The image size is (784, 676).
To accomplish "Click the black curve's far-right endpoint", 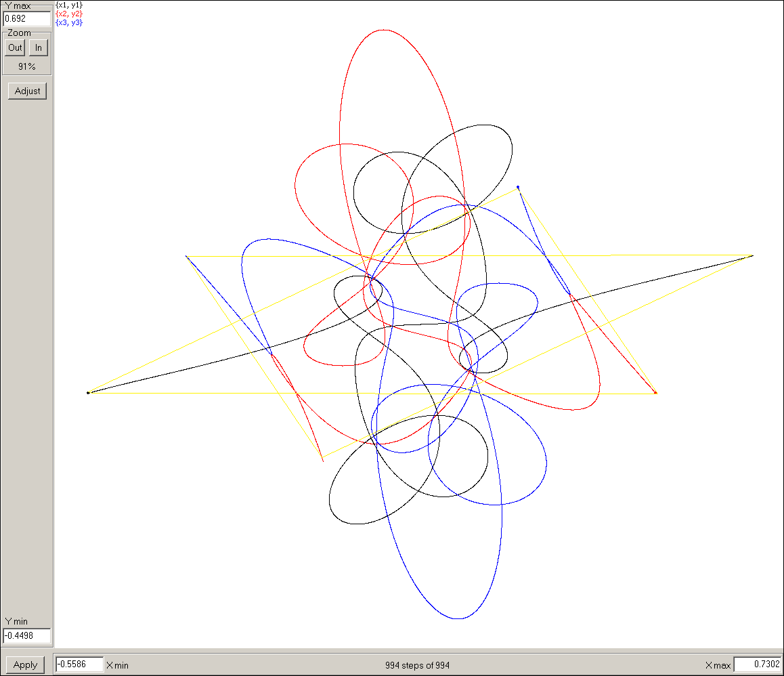I will 752,256.
